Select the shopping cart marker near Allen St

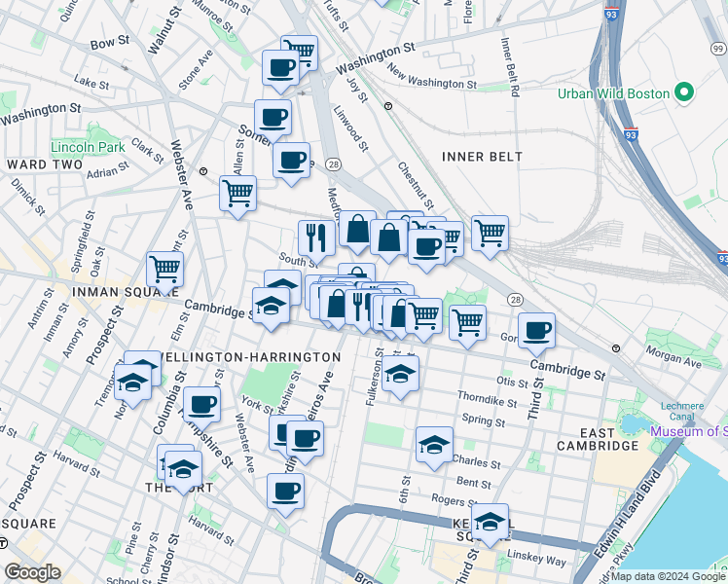click(237, 193)
